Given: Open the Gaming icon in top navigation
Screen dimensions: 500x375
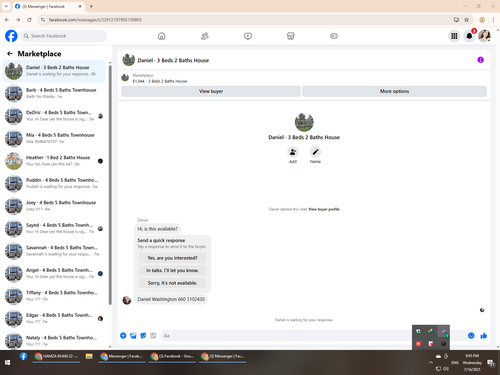Looking at the screenshot, I should click(x=334, y=36).
